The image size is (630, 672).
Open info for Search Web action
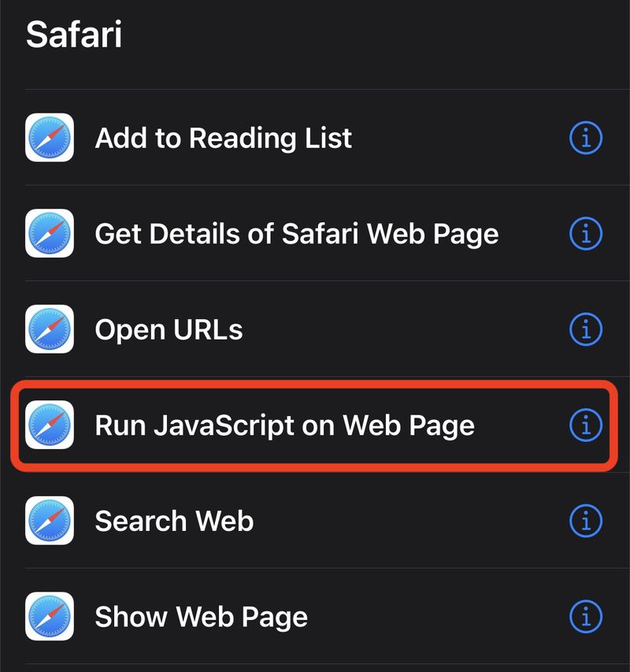click(584, 521)
